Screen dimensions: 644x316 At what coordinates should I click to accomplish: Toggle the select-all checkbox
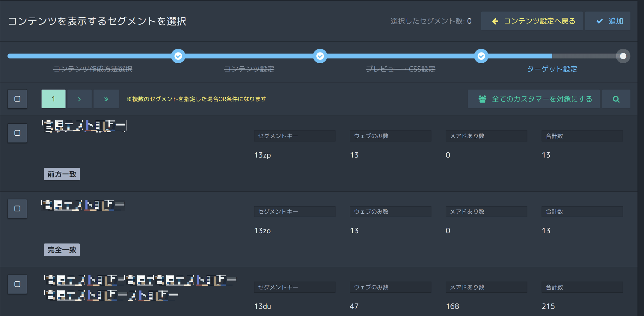17,99
